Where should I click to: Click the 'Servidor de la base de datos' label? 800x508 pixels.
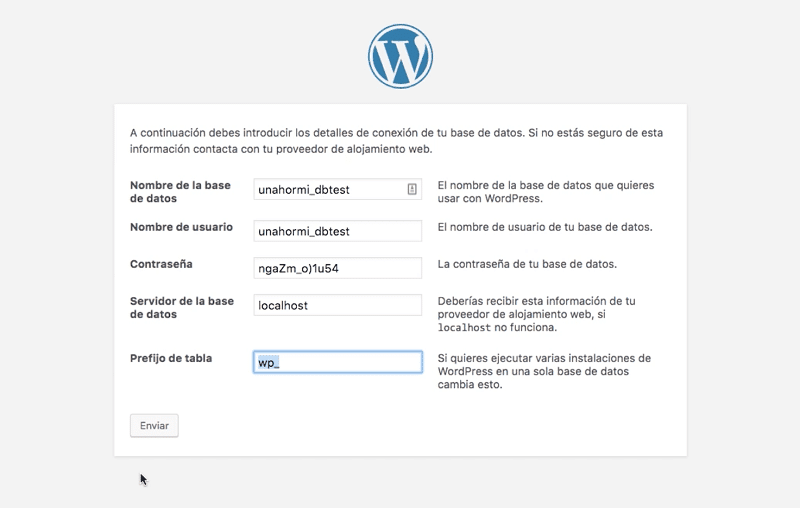(x=182, y=308)
